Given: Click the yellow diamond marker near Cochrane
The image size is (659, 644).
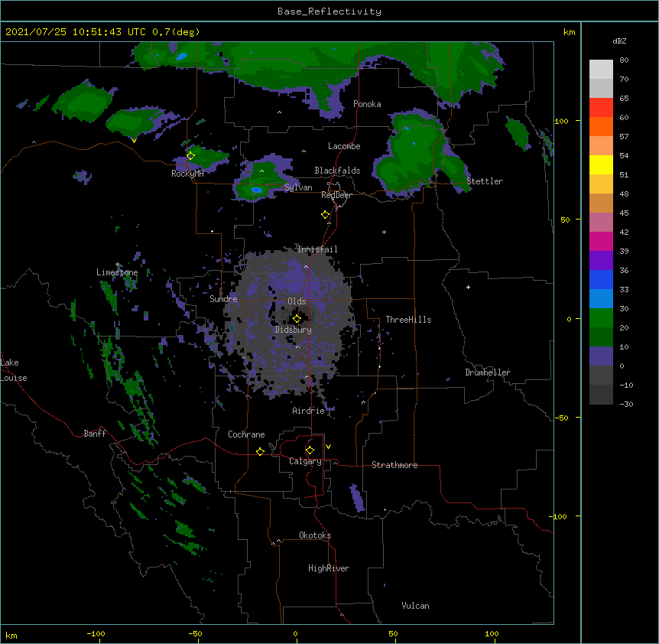Looking at the screenshot, I should pos(260,451).
